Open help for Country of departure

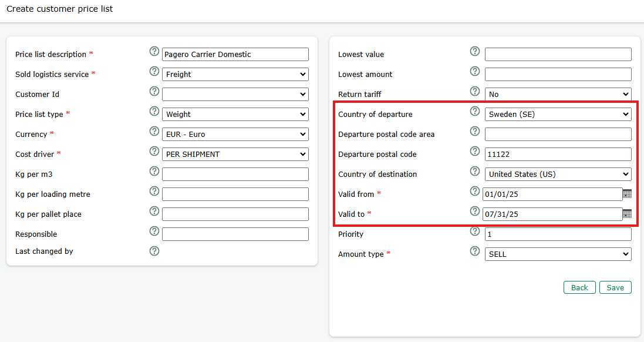coord(475,111)
